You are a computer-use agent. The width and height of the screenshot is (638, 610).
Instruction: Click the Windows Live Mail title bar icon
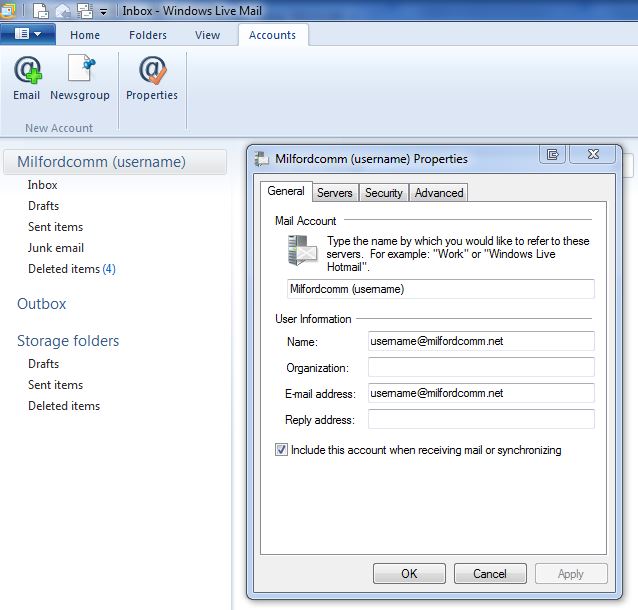[x=8, y=11]
